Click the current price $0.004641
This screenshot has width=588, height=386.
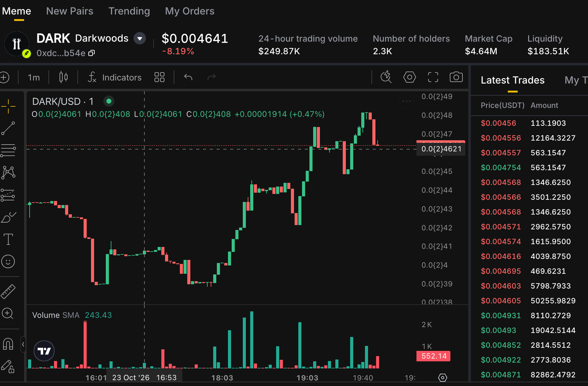click(x=195, y=39)
